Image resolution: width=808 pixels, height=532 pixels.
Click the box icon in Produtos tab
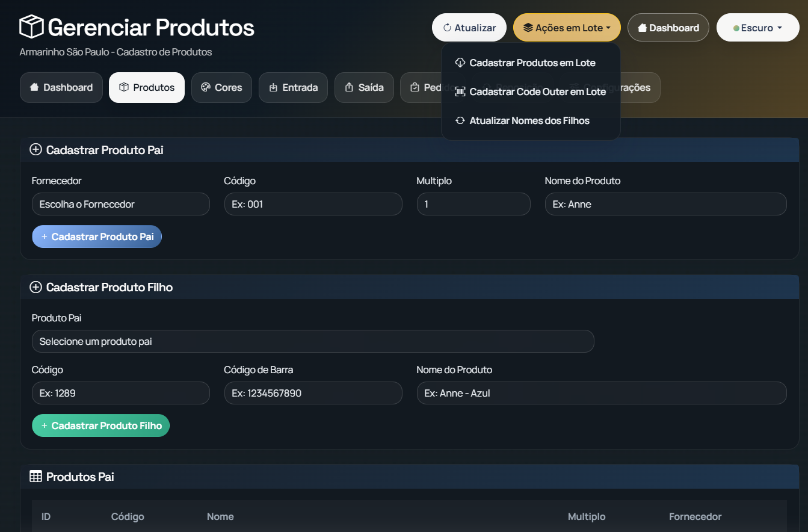[x=124, y=87]
